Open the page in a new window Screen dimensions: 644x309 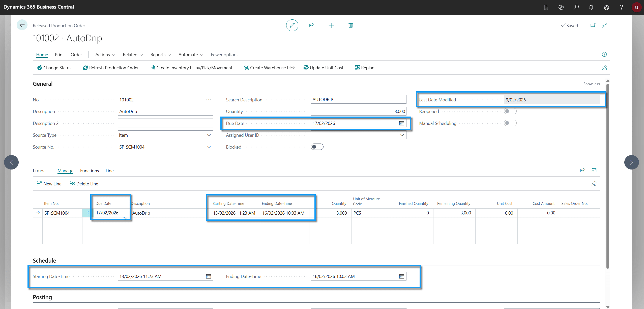coord(593,25)
